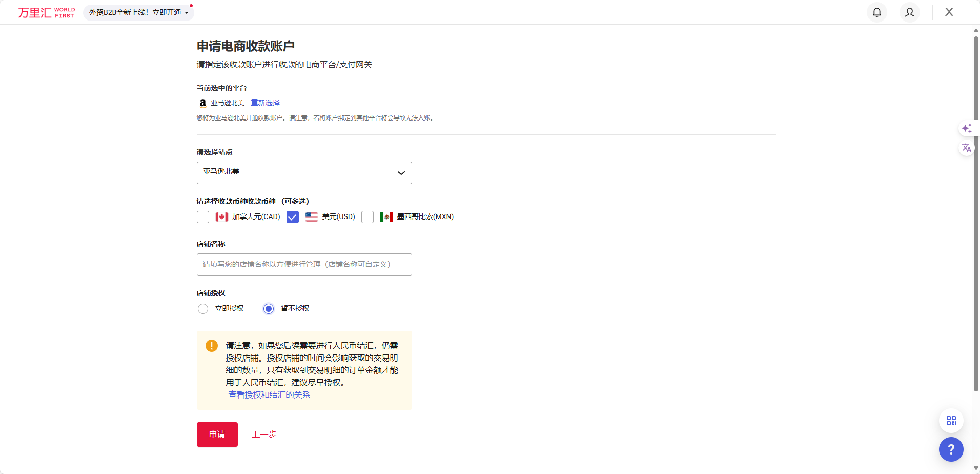Click the Amazon platform logo icon
Image resolution: width=980 pixels, height=474 pixels.
[x=203, y=103]
